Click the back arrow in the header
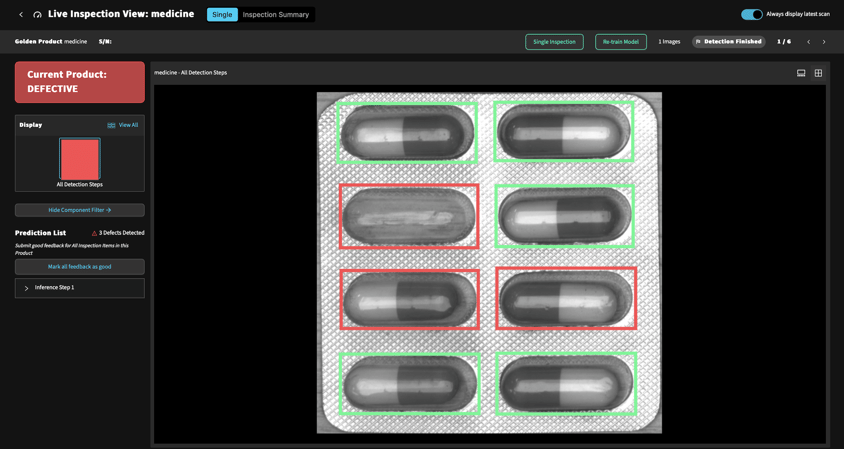Image resolution: width=844 pixels, height=449 pixels. click(21, 15)
